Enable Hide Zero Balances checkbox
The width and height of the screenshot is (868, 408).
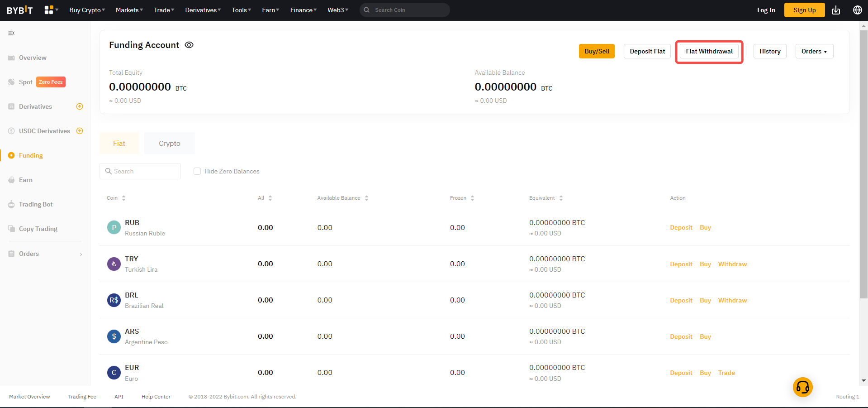pos(197,171)
